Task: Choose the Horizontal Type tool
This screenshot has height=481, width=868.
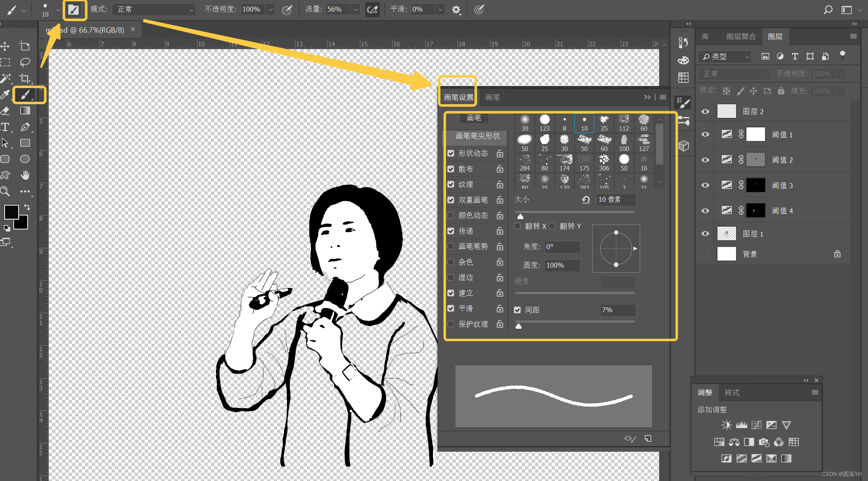Action: click(6, 127)
